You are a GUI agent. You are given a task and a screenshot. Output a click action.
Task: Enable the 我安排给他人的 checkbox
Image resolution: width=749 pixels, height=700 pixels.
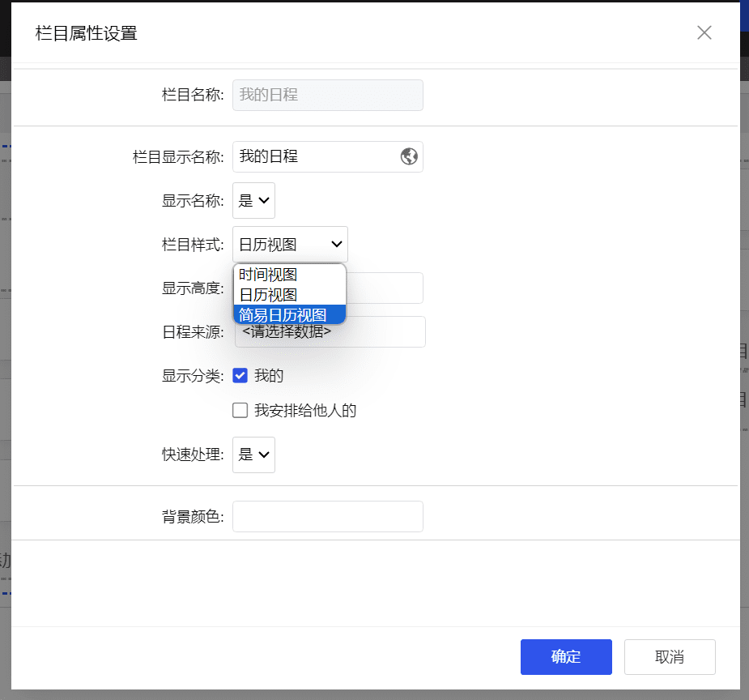[240, 411]
